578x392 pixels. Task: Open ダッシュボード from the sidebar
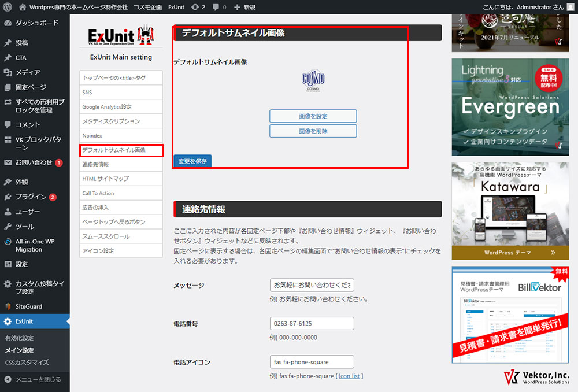pyautogui.click(x=36, y=23)
